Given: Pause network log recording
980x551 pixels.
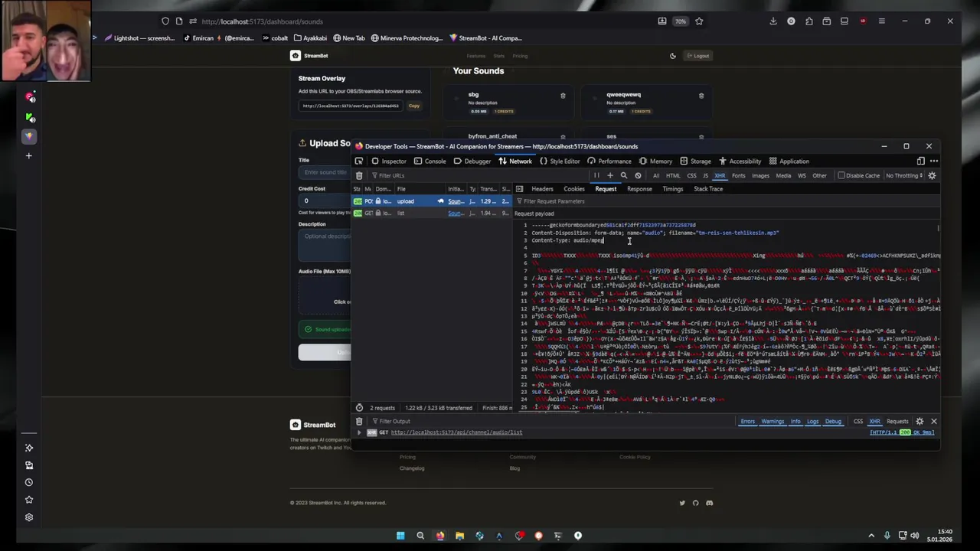Looking at the screenshot, I should tap(596, 176).
